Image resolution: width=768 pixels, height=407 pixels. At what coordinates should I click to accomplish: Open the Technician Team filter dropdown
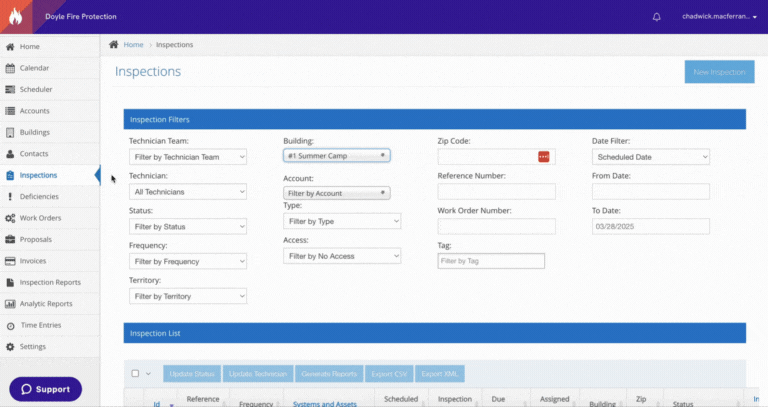click(188, 157)
